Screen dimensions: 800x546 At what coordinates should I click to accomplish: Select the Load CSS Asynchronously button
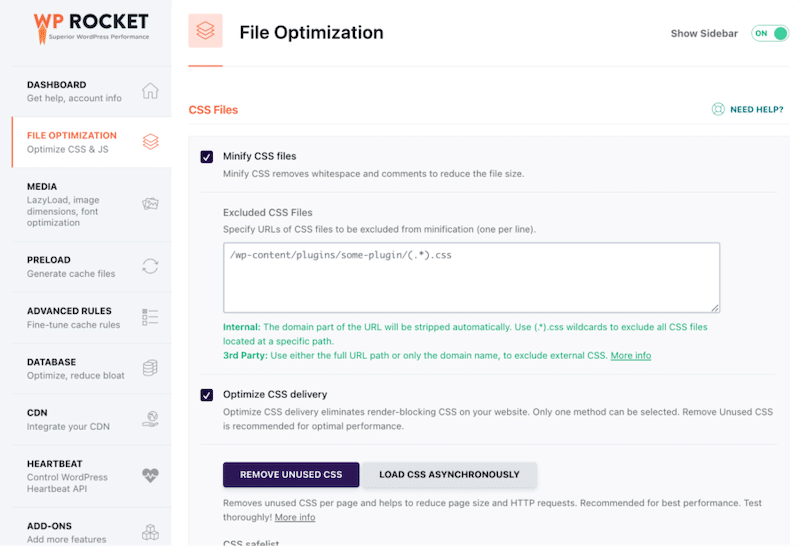(x=449, y=474)
